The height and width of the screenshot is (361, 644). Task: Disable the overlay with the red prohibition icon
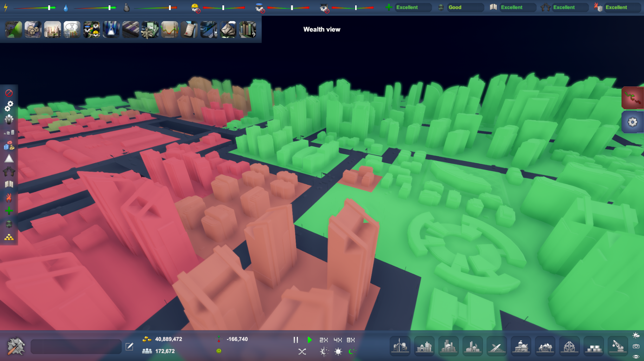9,93
